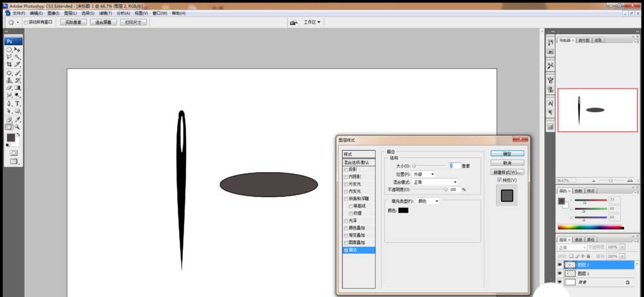The width and height of the screenshot is (644, 297).
Task: Enable the 斜面和浮雕 (Bevel and Emboss) checkbox
Action: point(346,199)
